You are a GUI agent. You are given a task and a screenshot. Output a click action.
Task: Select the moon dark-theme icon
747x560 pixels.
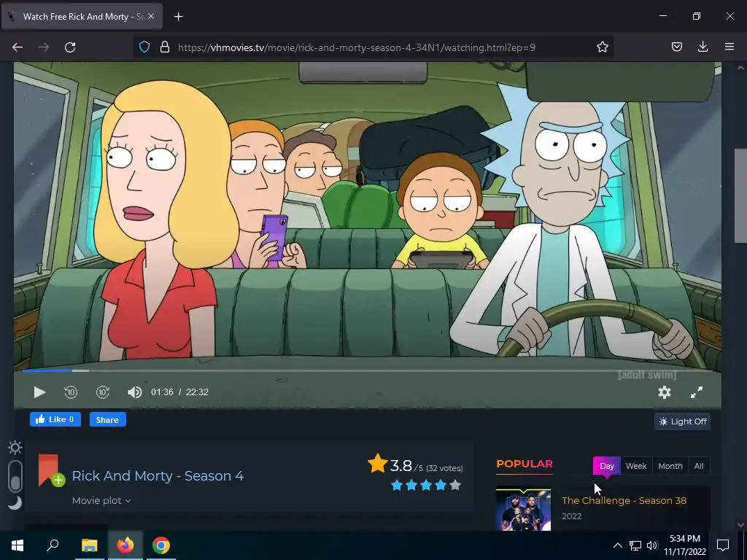pos(15,503)
